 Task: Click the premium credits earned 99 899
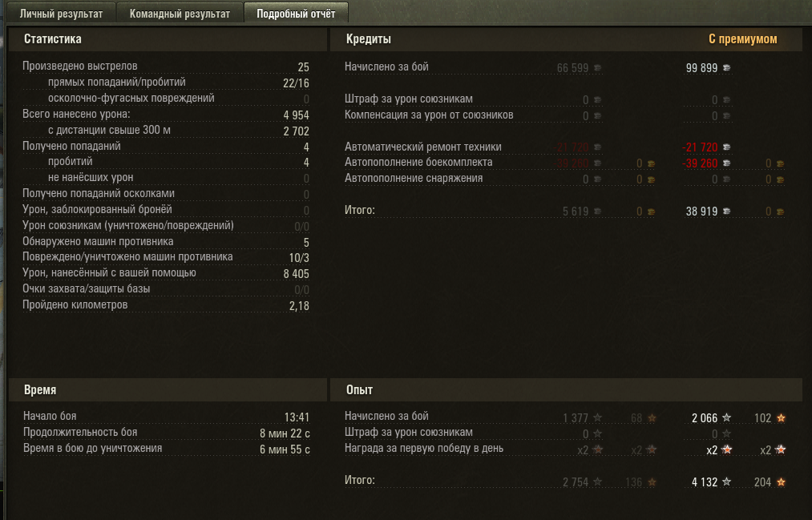(x=701, y=68)
